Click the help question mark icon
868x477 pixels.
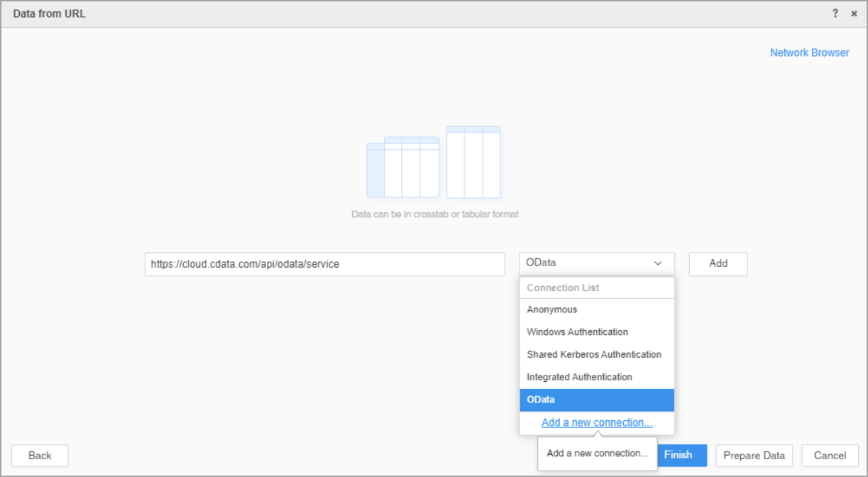coord(835,13)
